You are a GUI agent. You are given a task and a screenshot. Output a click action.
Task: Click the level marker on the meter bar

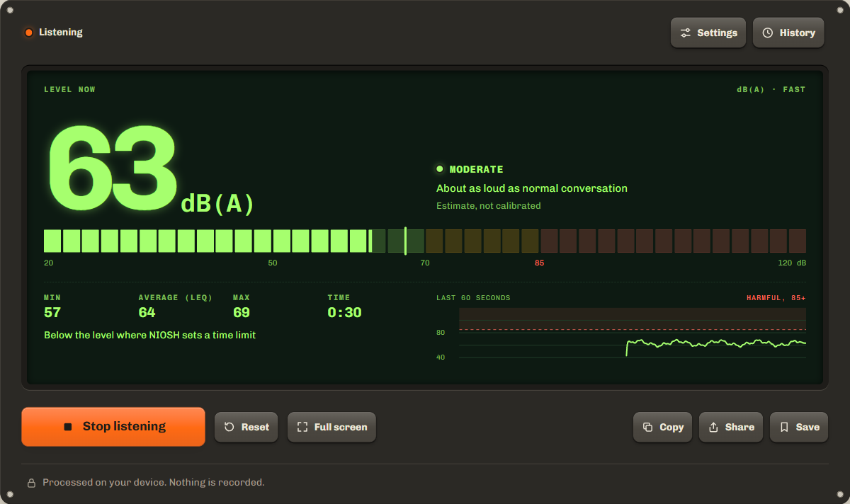pyautogui.click(x=405, y=241)
